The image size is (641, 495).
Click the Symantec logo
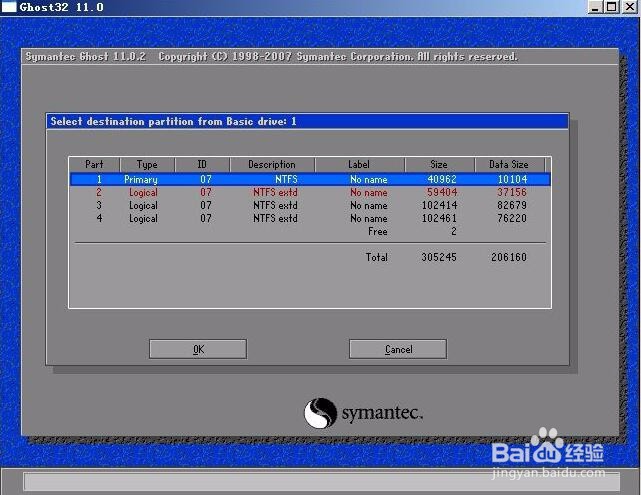[x=363, y=413]
